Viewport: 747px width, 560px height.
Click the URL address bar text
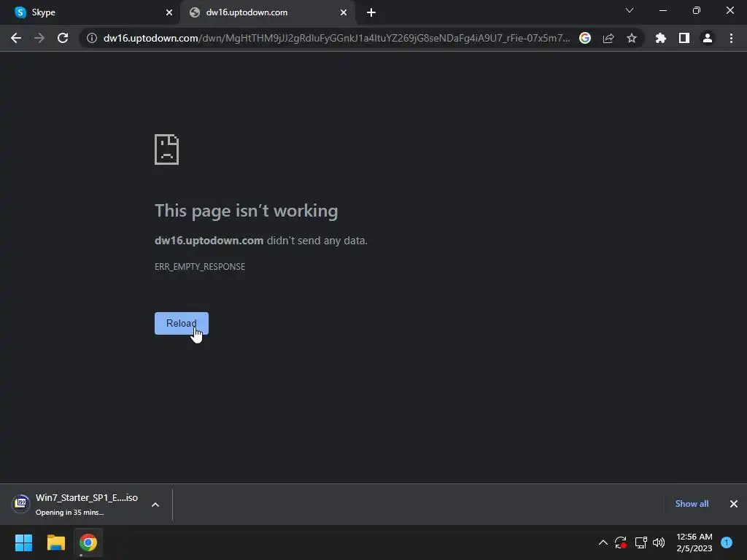pos(336,38)
